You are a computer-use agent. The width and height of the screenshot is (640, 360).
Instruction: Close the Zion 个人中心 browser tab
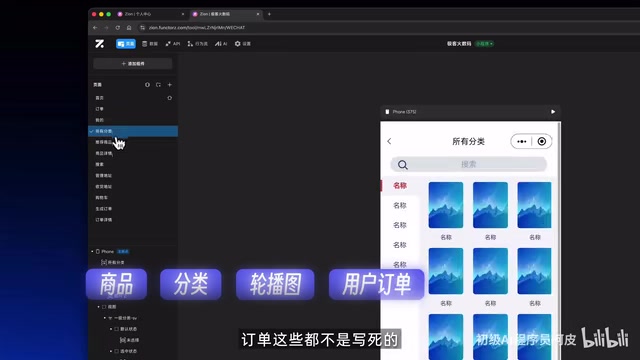point(183,14)
